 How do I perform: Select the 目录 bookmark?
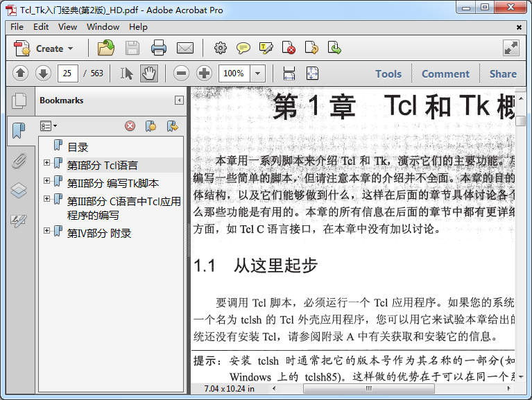pyautogui.click(x=78, y=147)
